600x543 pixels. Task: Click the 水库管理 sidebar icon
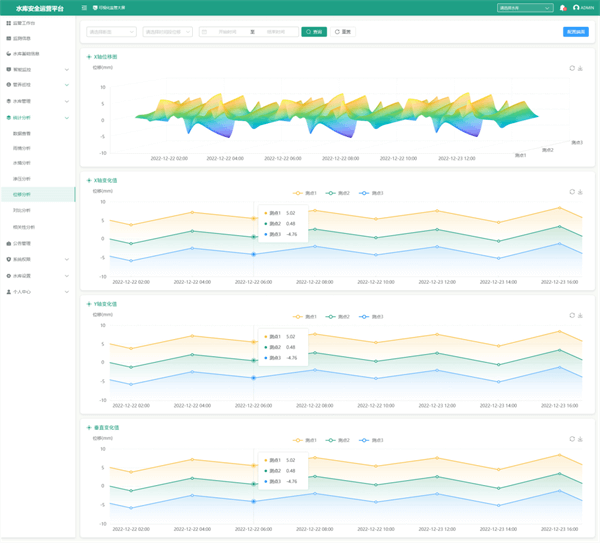[8, 101]
